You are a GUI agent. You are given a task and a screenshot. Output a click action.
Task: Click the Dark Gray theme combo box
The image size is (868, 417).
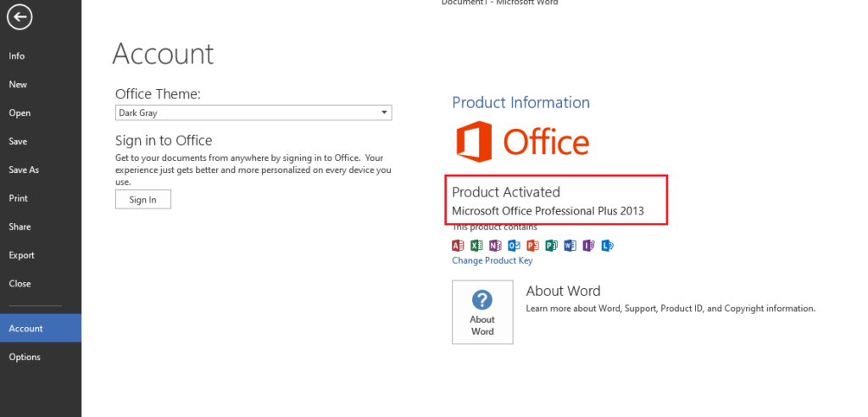253,113
